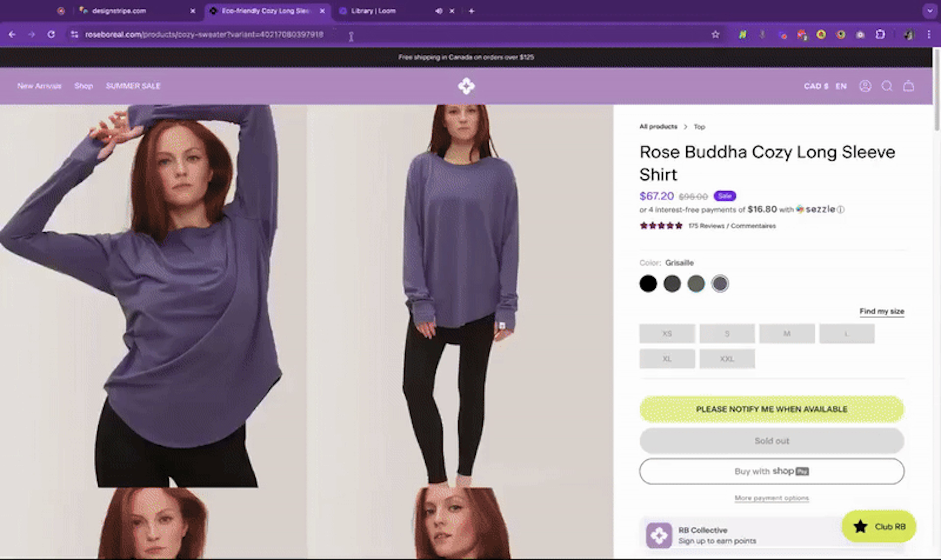The height and width of the screenshot is (560, 941).
Task: Select the black color swatch
Action: coord(648,283)
